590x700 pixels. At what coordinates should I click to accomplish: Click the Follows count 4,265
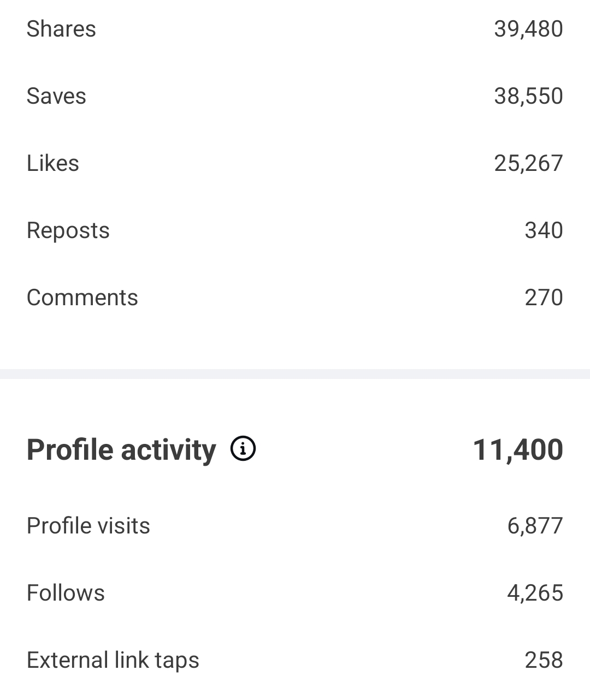(x=535, y=593)
